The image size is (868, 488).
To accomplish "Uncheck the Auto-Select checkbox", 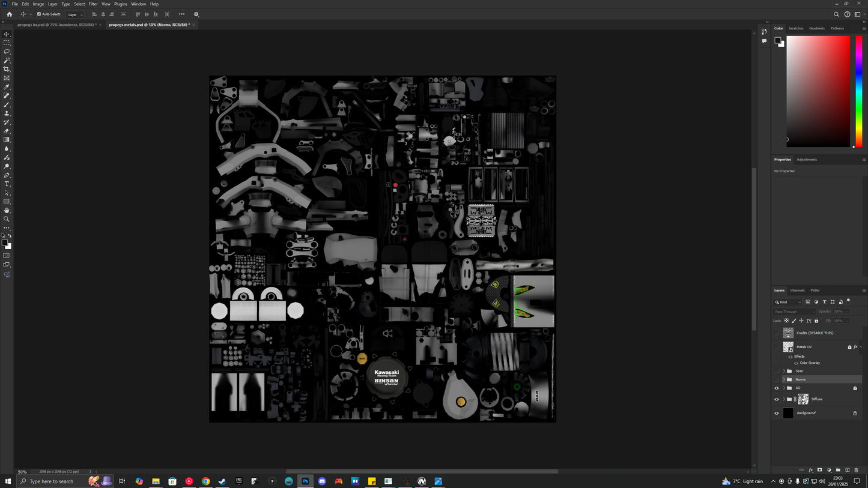I will pyautogui.click(x=39, y=14).
